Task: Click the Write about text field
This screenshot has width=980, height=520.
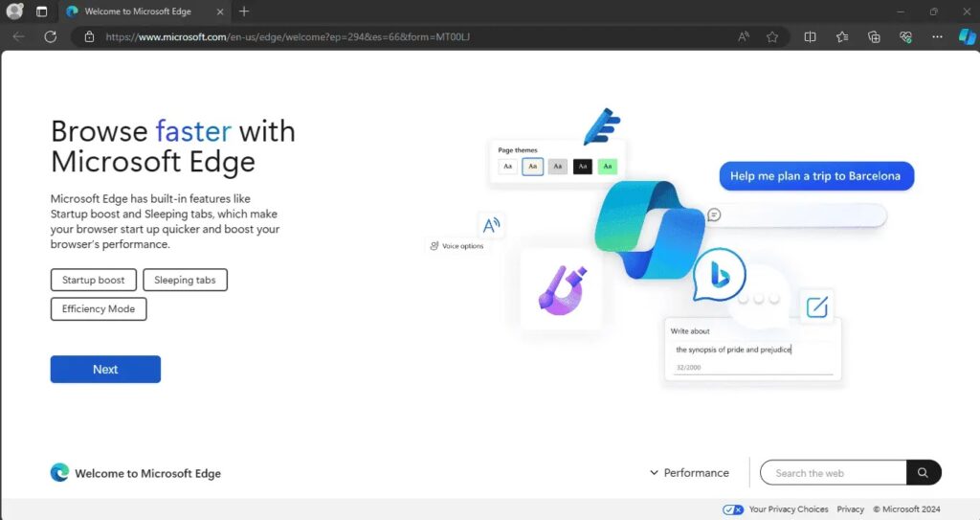Action: (753, 350)
